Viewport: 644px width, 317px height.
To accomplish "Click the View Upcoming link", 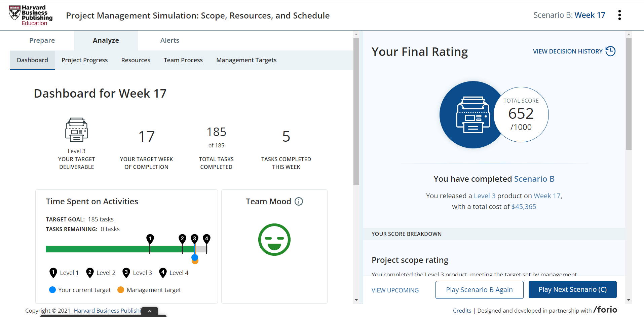I will pos(395,290).
